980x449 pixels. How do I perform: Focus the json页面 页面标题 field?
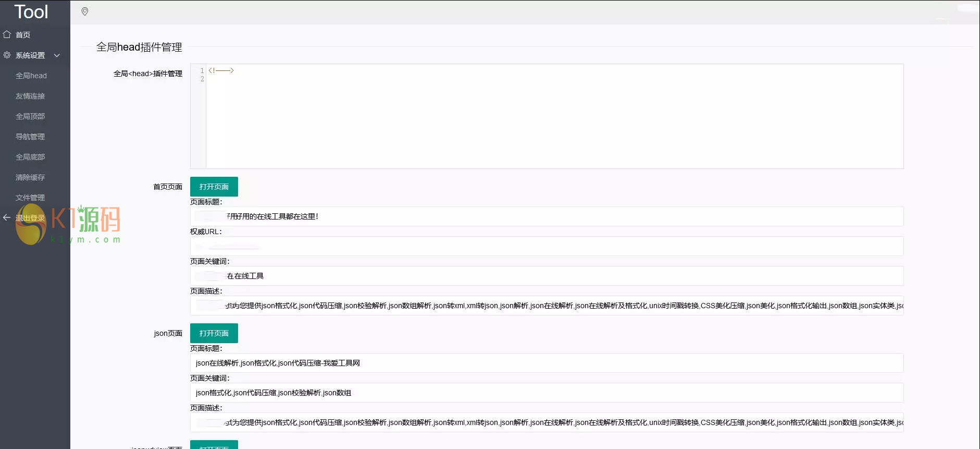point(547,363)
